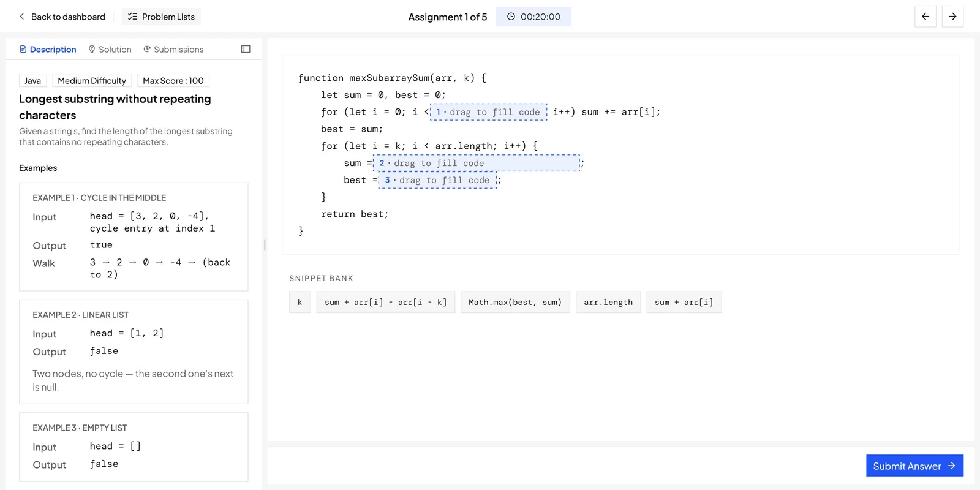Pick the 'k' snippet

300,303
